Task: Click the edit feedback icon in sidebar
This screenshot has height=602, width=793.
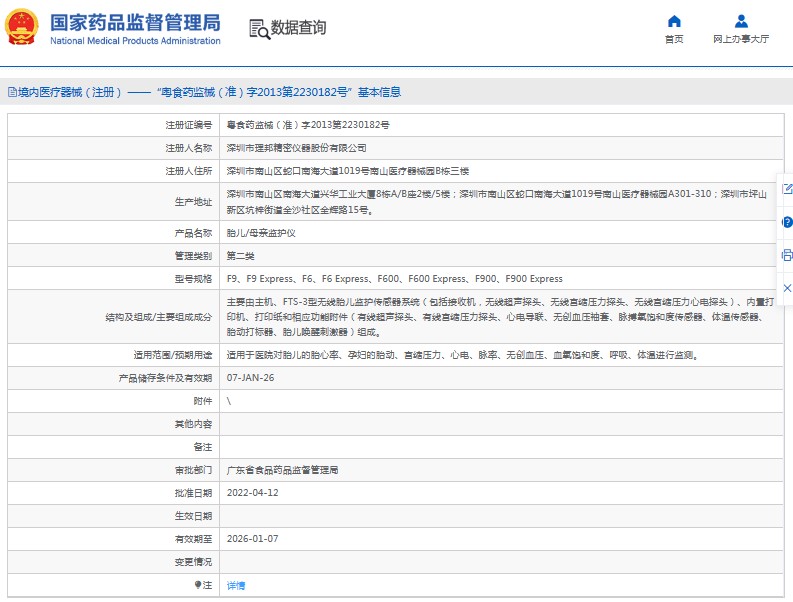Action: [x=786, y=188]
